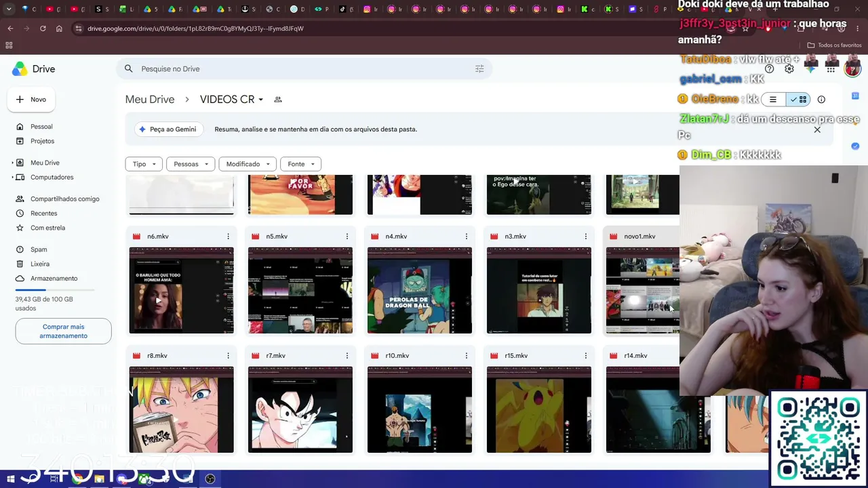Open more actions for n3.mkv
The height and width of the screenshot is (488, 868).
586,237
